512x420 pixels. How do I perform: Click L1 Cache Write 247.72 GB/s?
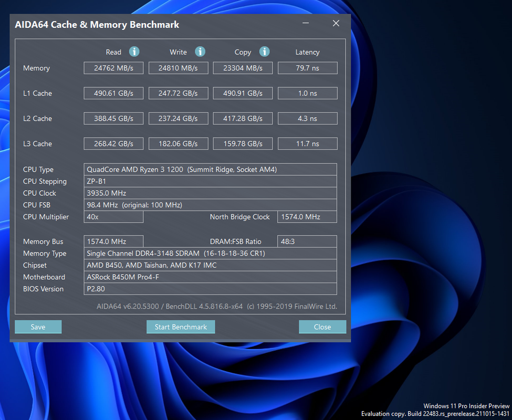(179, 93)
